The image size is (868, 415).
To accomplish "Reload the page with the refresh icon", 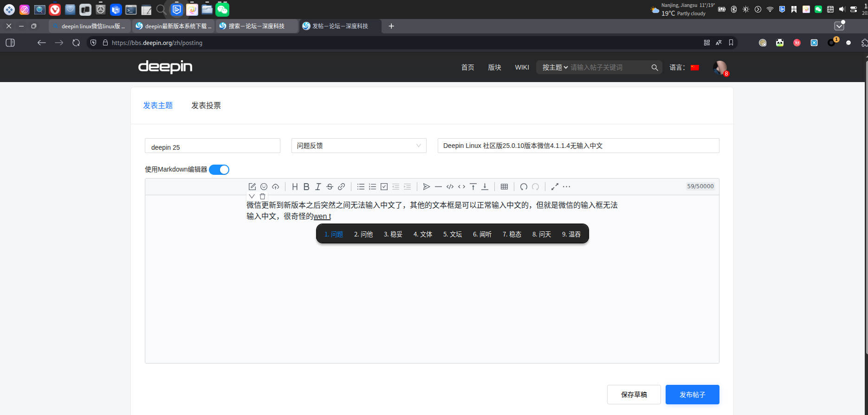I will click(x=76, y=43).
